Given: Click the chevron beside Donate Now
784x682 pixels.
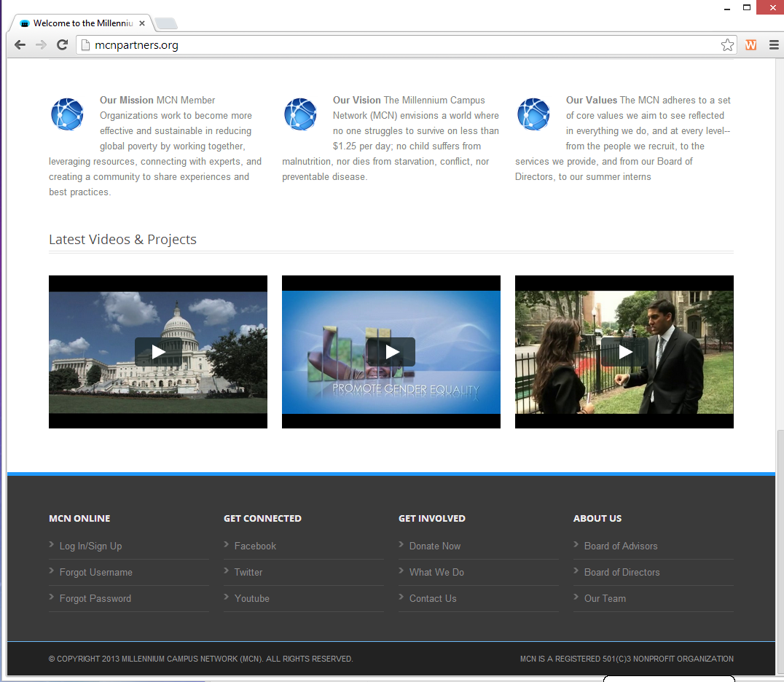Looking at the screenshot, I should pos(401,544).
